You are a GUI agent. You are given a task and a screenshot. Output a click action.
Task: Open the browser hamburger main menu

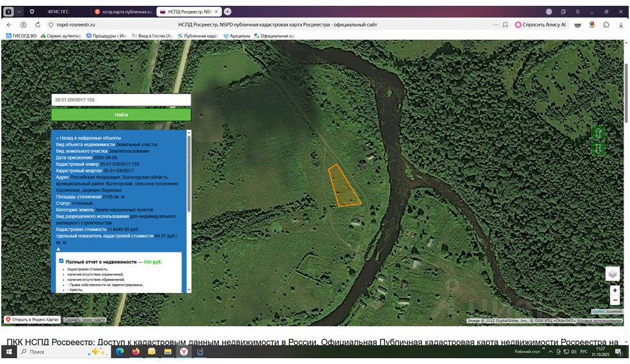coord(578,12)
